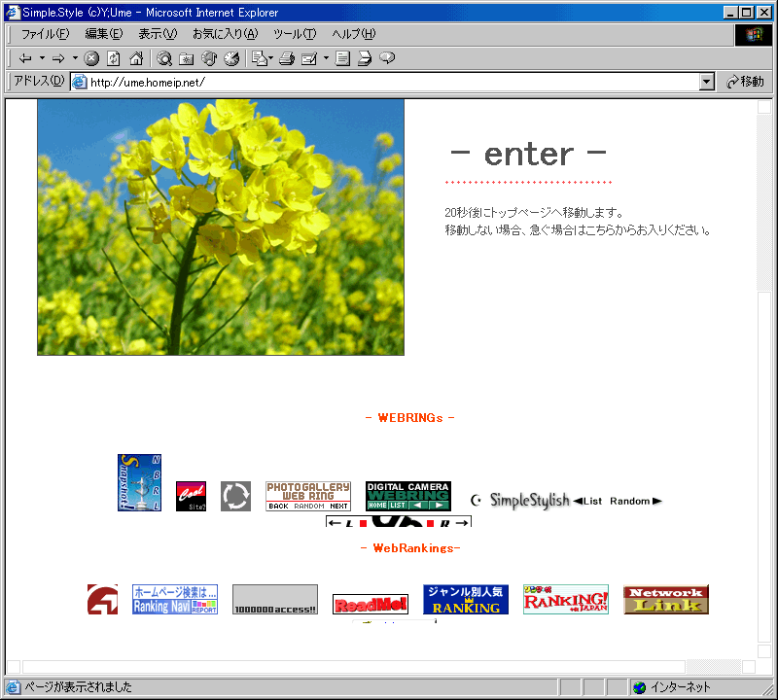Click HOME on Digital Camera Webring banner
Screen dimensions: 778x700
[377, 505]
